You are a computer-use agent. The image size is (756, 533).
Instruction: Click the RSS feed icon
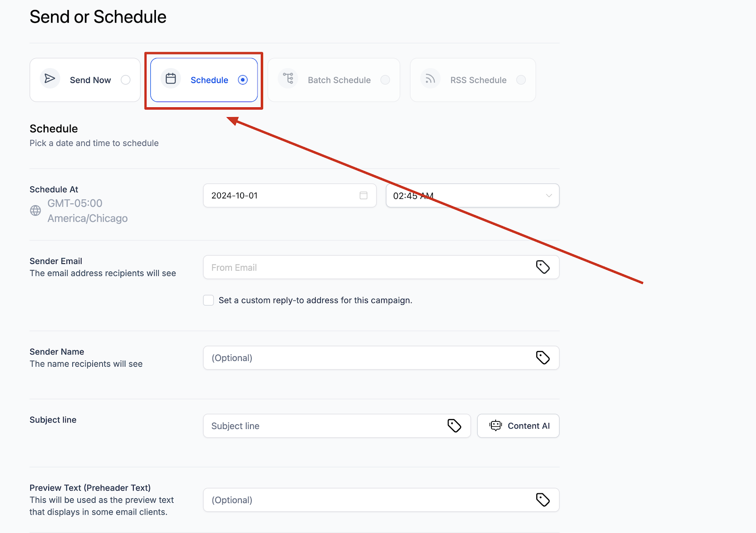[430, 78]
